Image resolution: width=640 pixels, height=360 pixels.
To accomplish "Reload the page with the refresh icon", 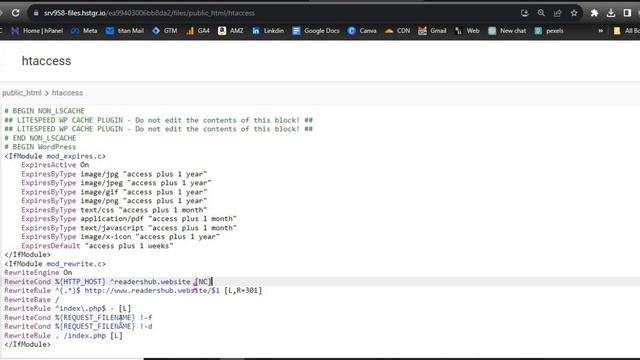I will [x=16, y=13].
